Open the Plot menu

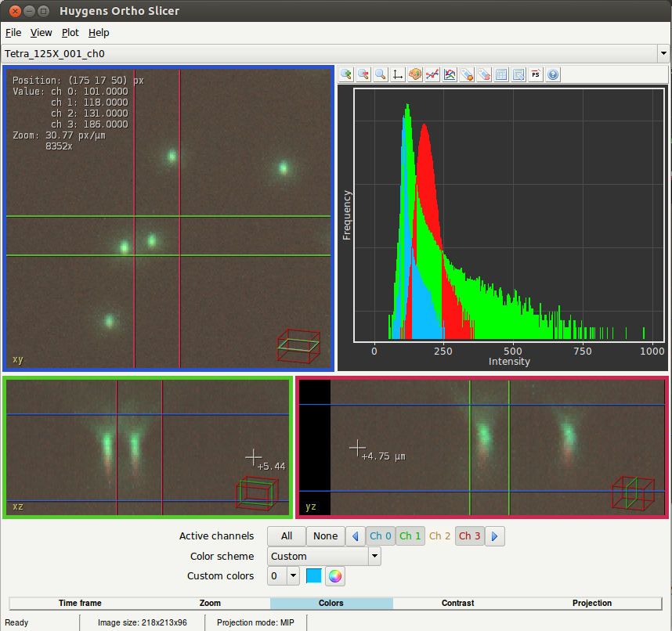[x=70, y=33]
